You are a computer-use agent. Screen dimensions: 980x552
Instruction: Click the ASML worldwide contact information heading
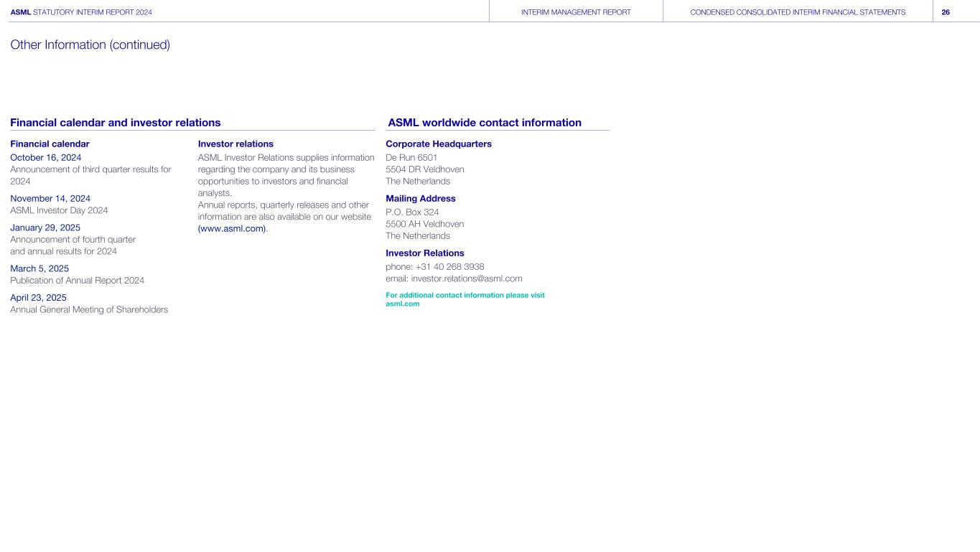pos(485,123)
